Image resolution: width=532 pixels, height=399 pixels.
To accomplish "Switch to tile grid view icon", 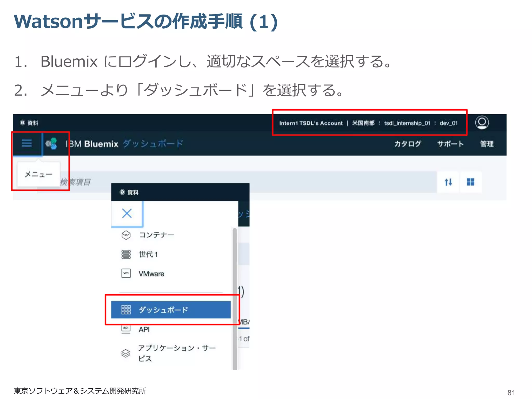I will click(470, 182).
